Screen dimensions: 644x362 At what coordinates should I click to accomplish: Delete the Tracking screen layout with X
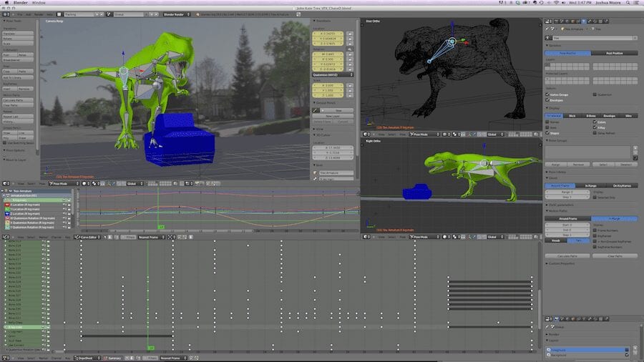[102, 14]
